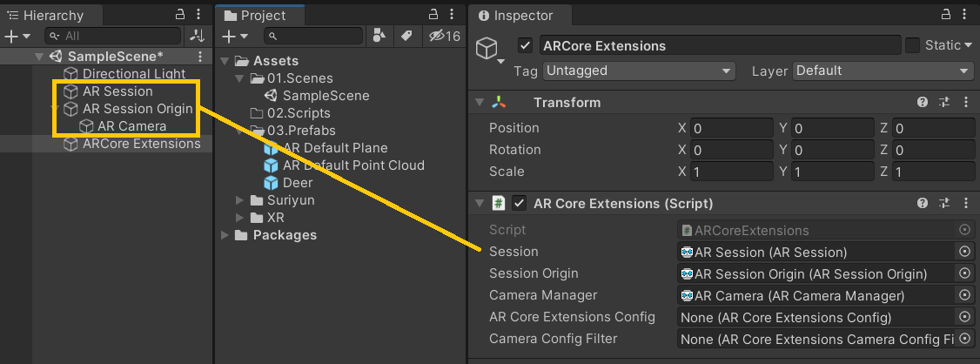Disable the AR Core Extensions script checkbox
Image resolution: width=980 pixels, height=364 pixels.
[519, 203]
